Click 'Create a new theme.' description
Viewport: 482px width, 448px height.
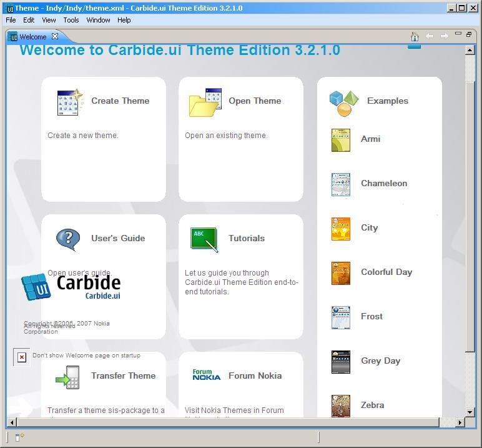point(82,136)
